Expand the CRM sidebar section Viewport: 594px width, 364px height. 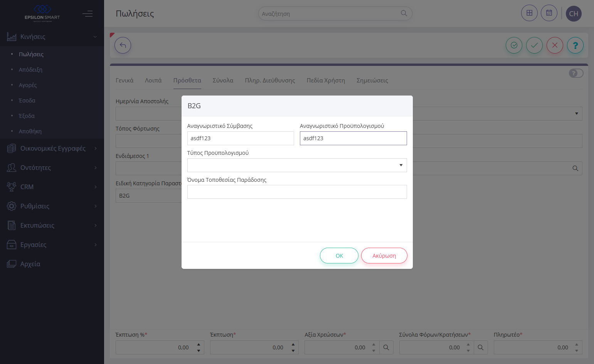[x=52, y=187]
